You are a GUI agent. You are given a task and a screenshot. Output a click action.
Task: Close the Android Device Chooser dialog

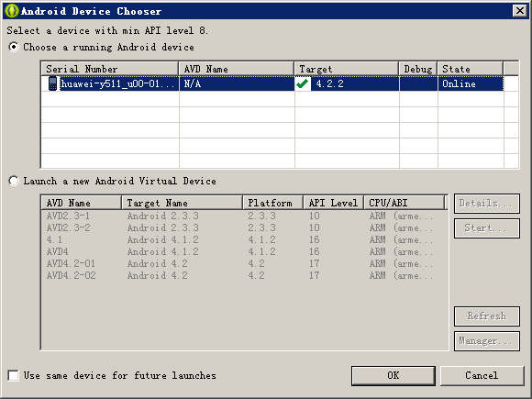520,11
